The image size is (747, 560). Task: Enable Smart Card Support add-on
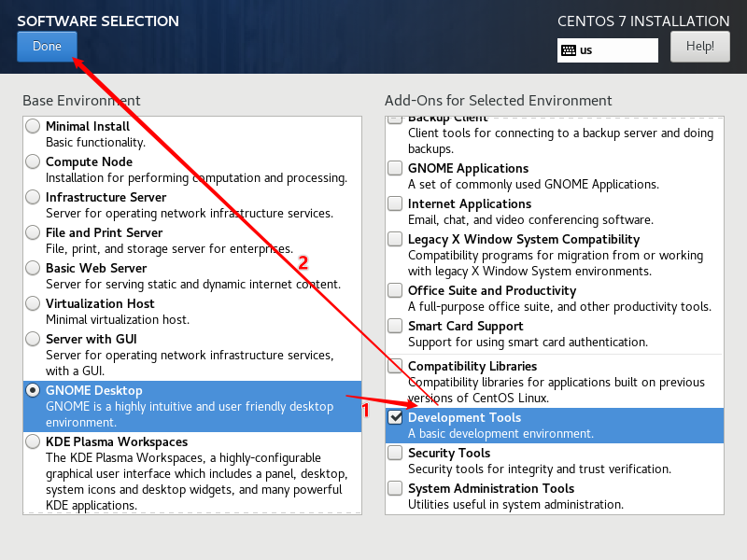point(395,326)
